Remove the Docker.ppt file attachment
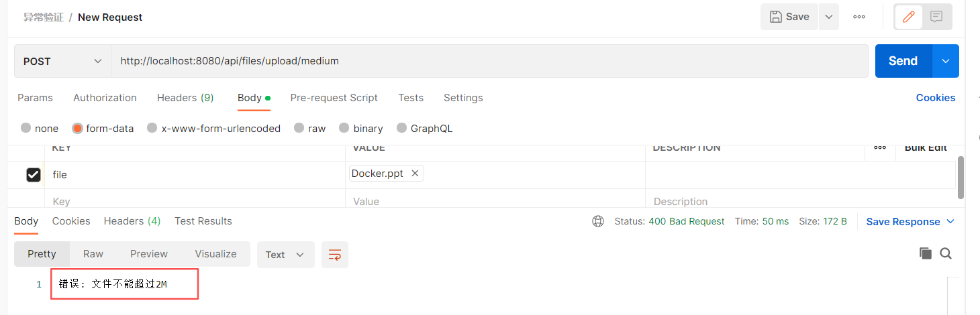980x315 pixels. coord(415,174)
